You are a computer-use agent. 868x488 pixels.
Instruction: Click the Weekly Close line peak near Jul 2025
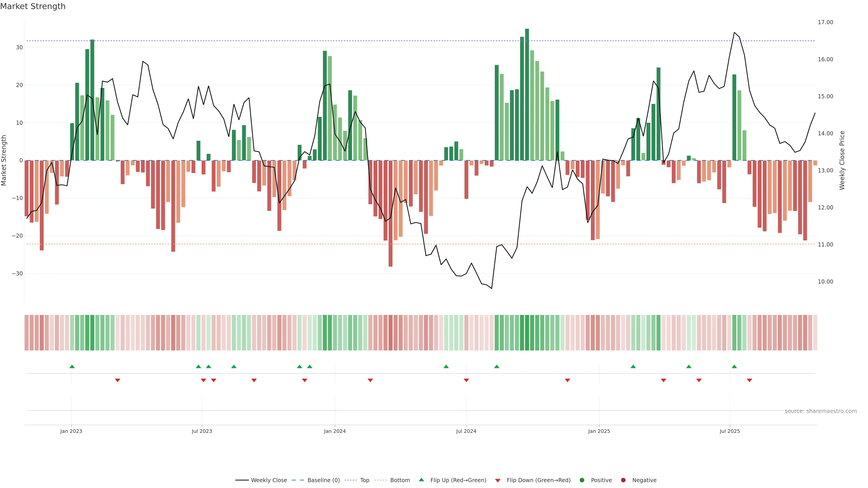[735, 32]
